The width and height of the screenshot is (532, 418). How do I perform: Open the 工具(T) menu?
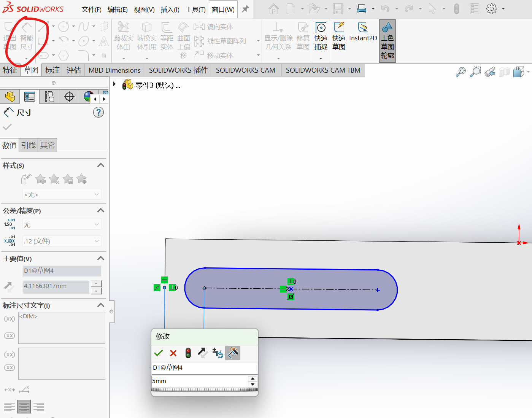195,10
